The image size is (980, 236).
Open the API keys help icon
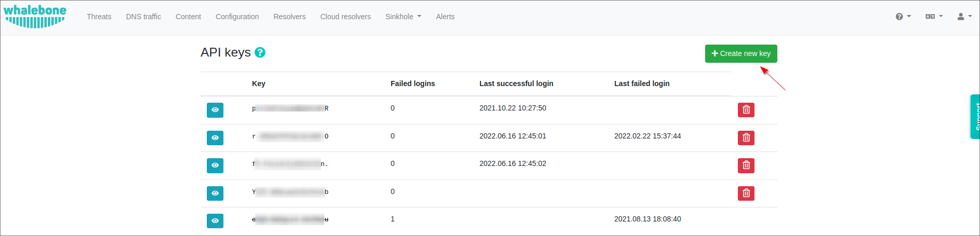260,52
